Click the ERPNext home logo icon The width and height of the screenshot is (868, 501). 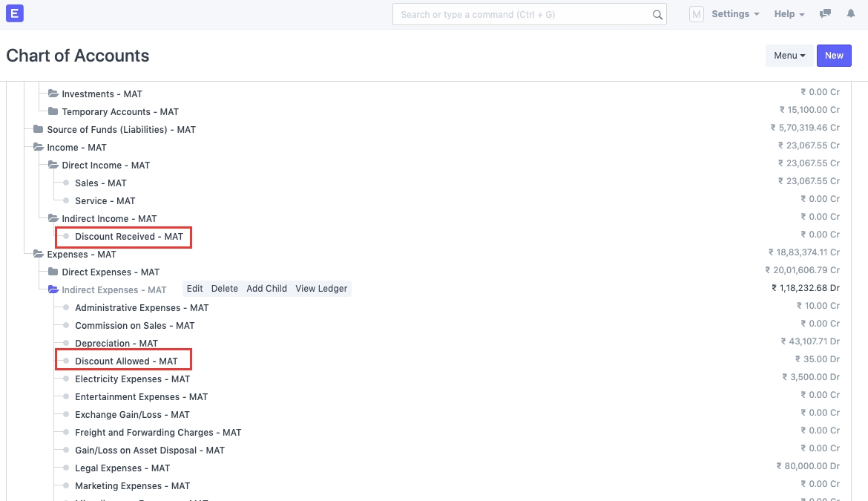pos(15,13)
